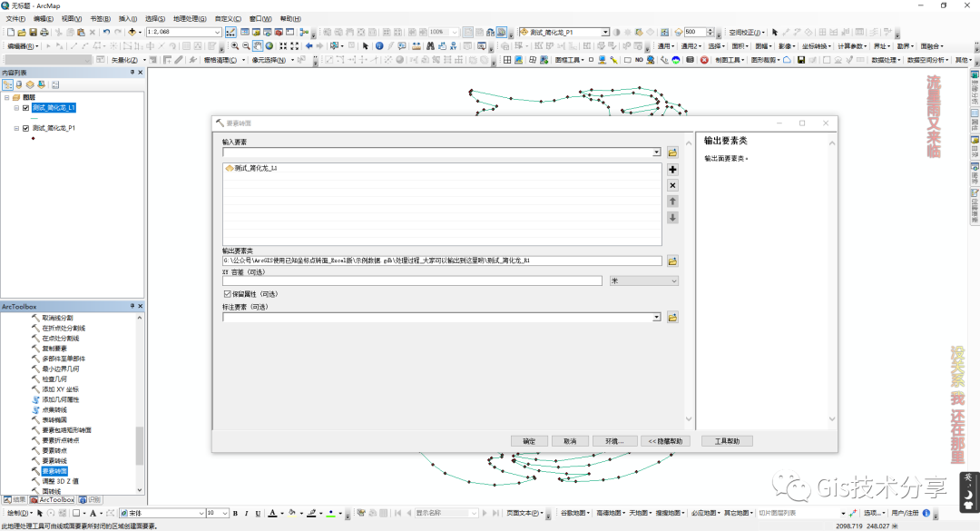Select the Pan hand tool in toolbar
The image size is (980, 531).
258,45
